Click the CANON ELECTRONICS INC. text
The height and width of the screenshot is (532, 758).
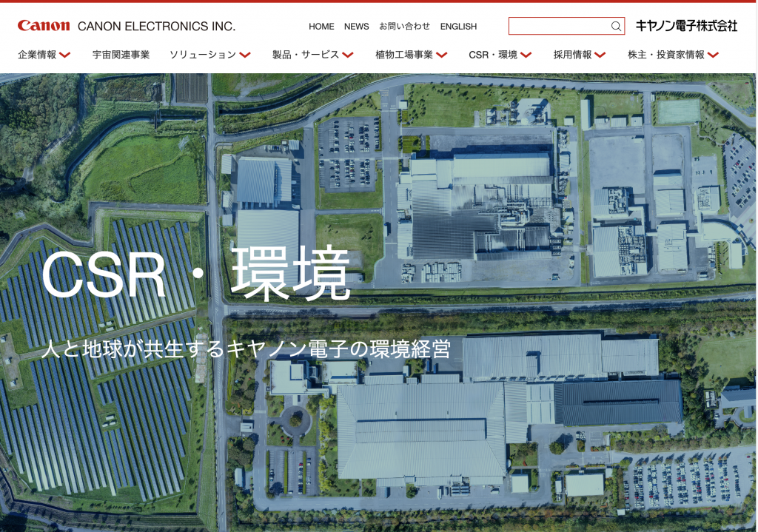[157, 26]
